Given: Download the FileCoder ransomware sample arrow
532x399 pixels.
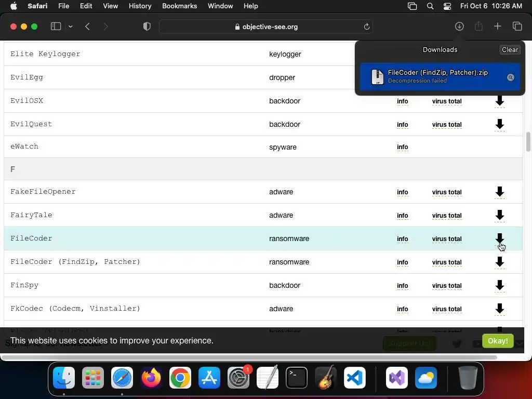Looking at the screenshot, I should click(x=499, y=238).
